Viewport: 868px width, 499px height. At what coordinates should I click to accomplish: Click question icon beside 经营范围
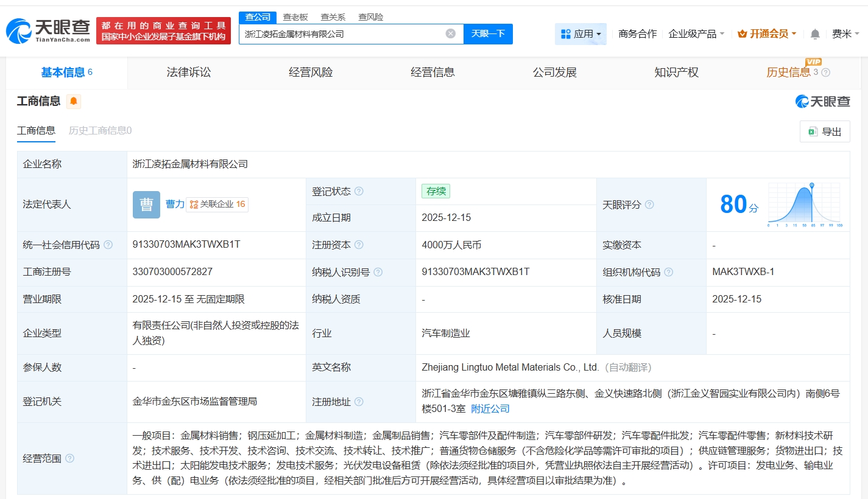[x=69, y=458]
